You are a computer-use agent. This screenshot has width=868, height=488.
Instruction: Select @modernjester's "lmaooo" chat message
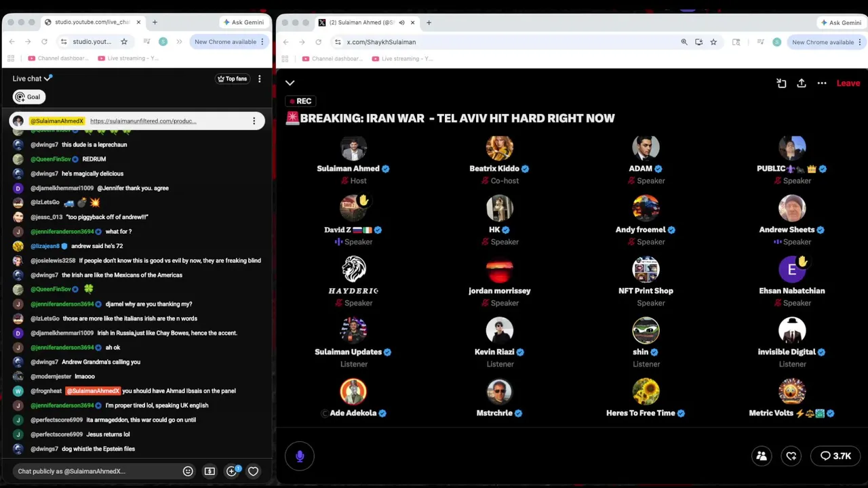[x=85, y=376]
